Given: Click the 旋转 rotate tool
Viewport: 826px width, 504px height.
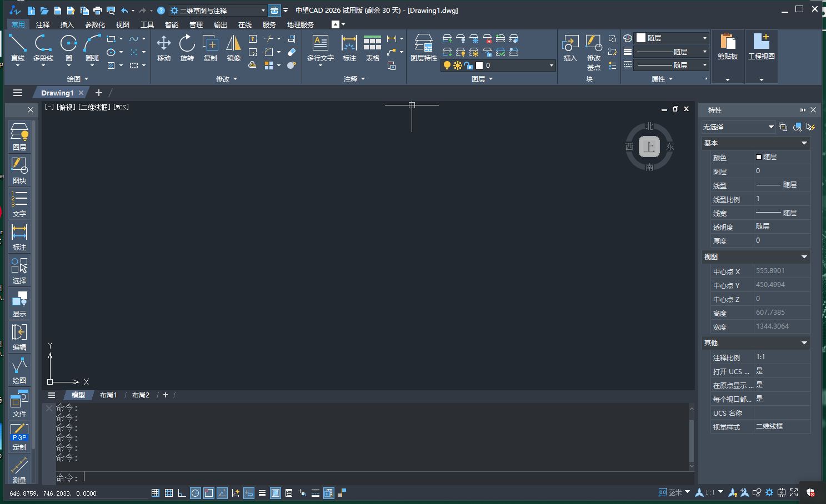Looking at the screenshot, I should point(187,48).
